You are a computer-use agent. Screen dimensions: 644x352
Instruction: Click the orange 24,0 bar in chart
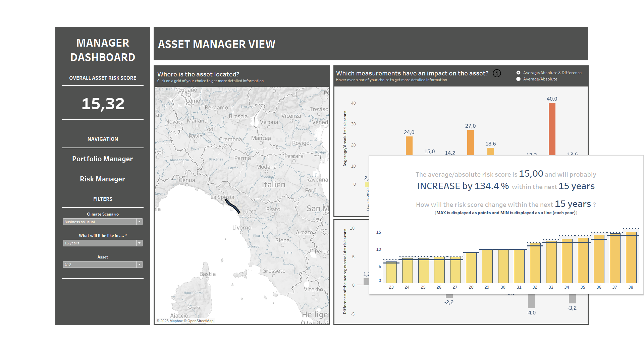409,146
